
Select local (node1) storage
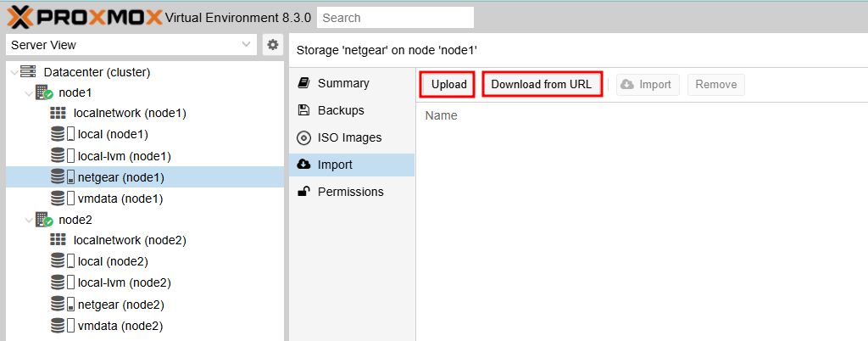pyautogui.click(x=113, y=135)
